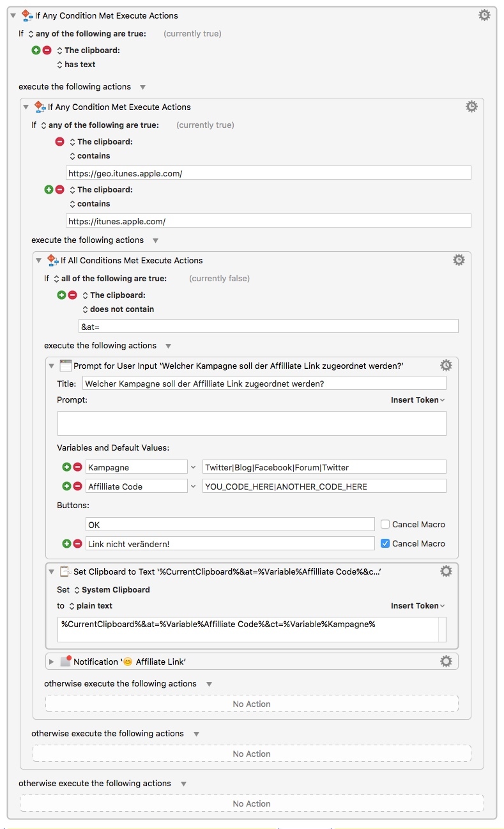This screenshot has width=504, height=829.
Task: Click the Notification action gear icon
Action: coord(446,661)
